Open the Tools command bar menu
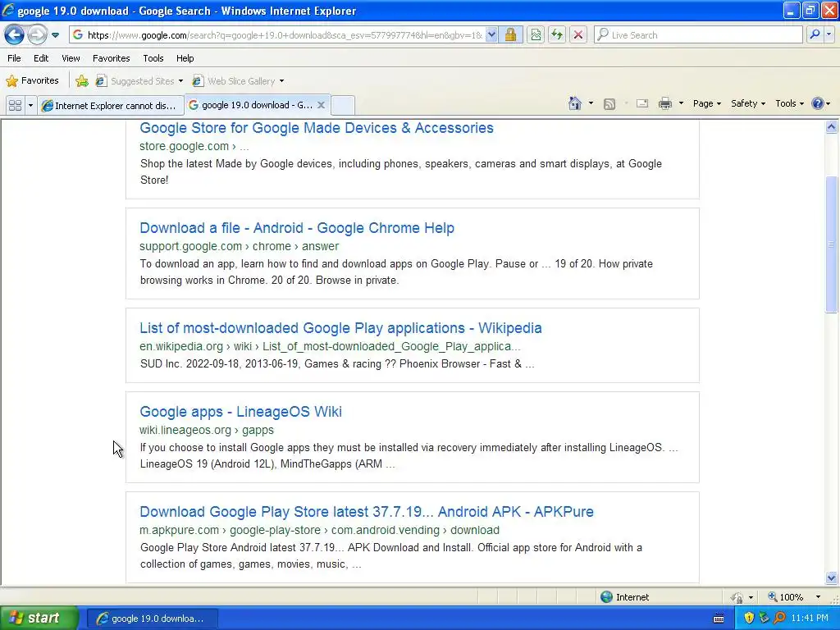Viewport: 840px width, 630px height. point(790,103)
